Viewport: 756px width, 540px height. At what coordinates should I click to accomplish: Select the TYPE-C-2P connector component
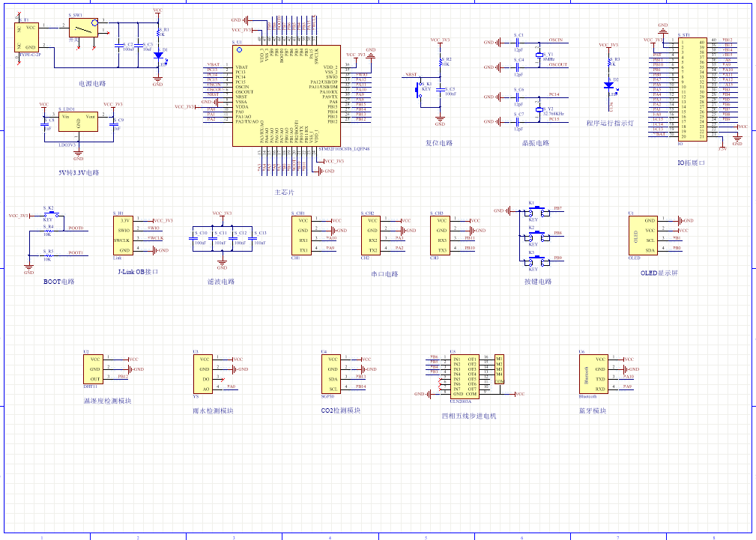[x=26, y=37]
